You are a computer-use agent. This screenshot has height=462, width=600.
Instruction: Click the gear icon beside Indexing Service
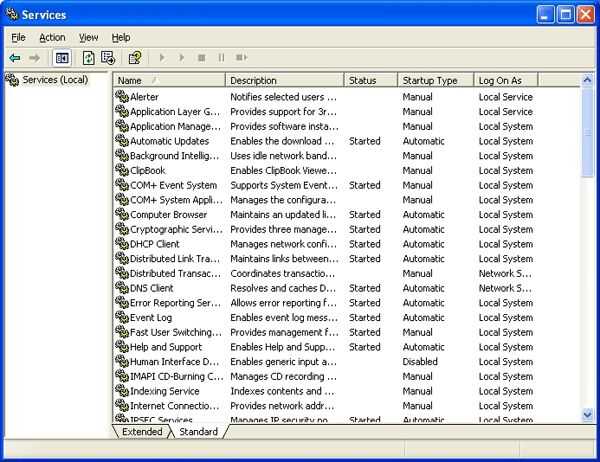(122, 390)
